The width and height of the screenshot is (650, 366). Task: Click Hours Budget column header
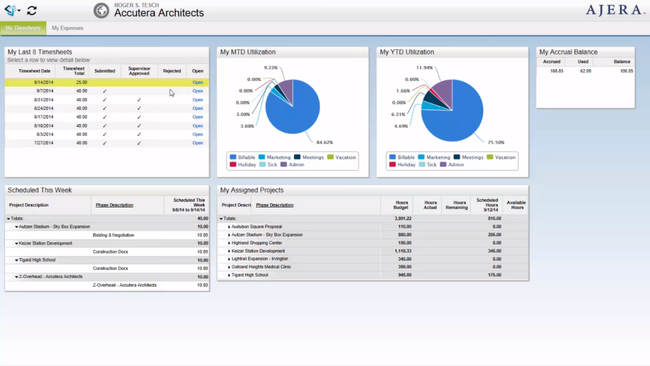coord(401,205)
